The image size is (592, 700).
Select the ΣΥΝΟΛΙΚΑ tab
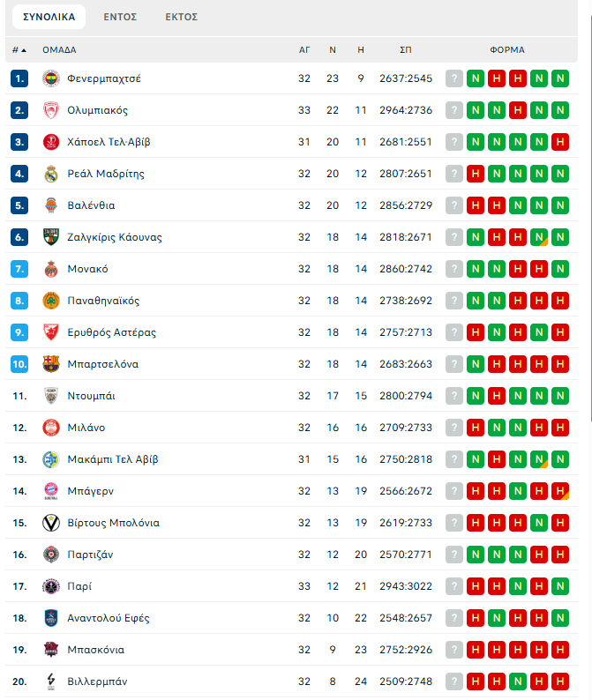point(49,17)
